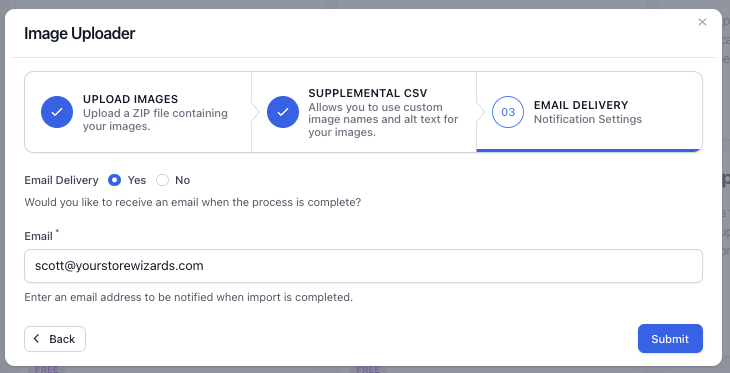Focus the Email address input field
Viewport: 730px width, 373px height.
(x=363, y=266)
